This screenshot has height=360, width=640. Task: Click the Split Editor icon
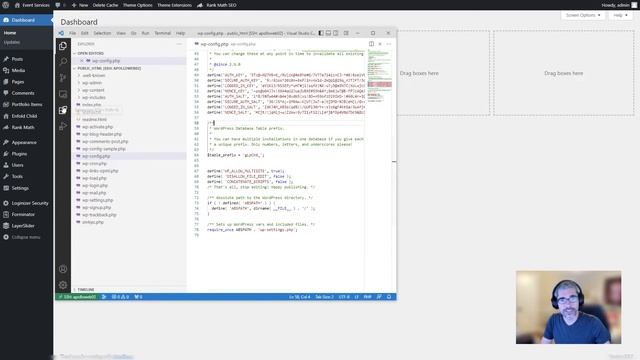click(x=371, y=44)
